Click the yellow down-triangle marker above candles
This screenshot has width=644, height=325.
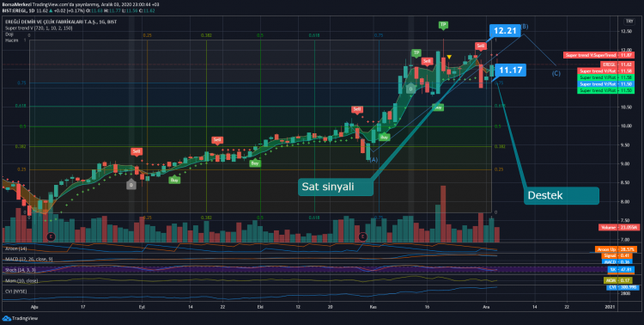pos(450,57)
